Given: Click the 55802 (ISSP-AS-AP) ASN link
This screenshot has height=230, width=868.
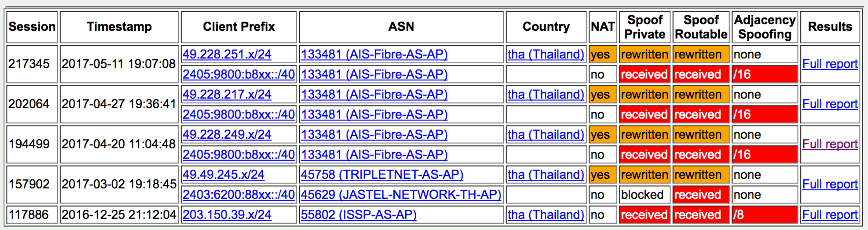Looking at the screenshot, I should click(358, 215).
